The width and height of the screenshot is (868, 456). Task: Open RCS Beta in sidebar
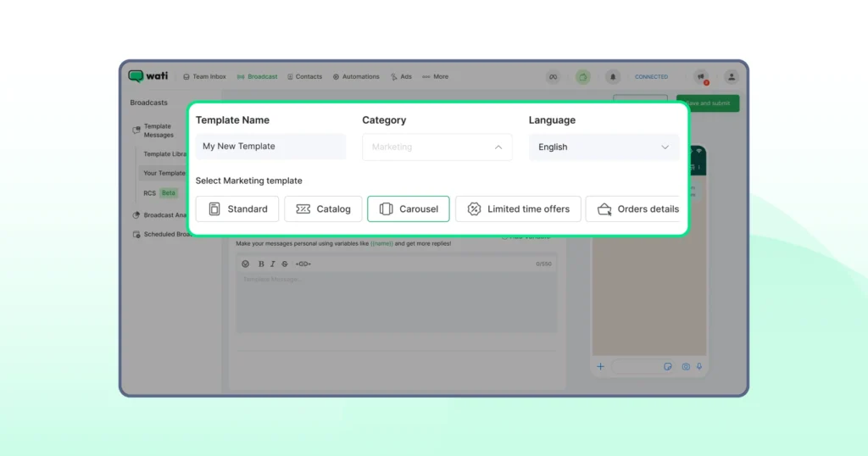(159, 193)
